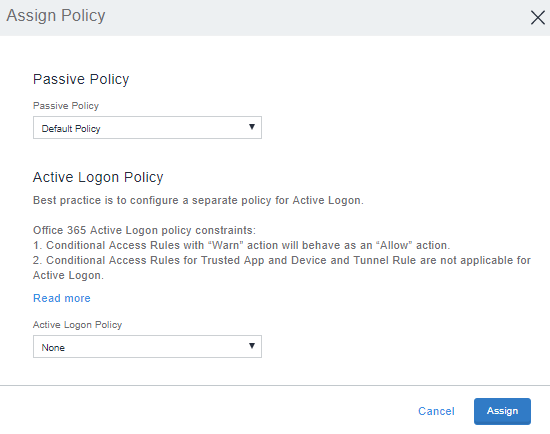This screenshot has height=434, width=550.
Task: Click the Best practice recommendation sentence
Action: [198, 200]
